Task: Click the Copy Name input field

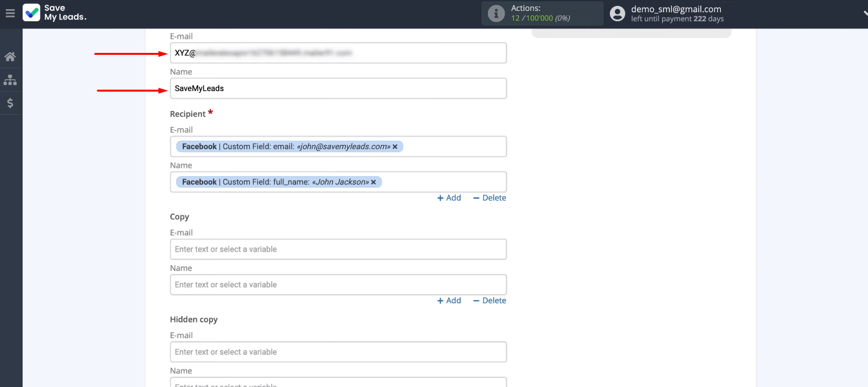Action: pos(338,284)
